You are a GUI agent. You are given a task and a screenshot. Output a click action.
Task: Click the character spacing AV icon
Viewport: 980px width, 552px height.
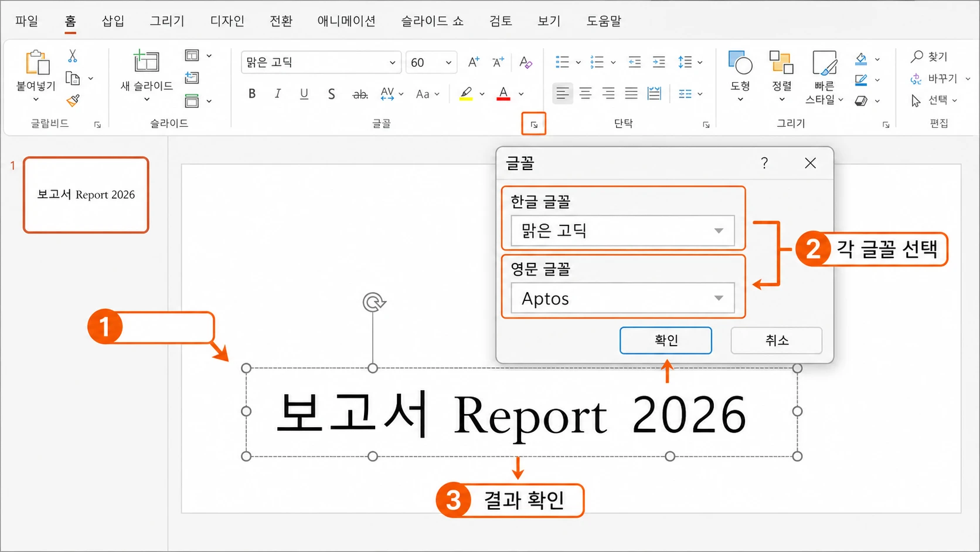(387, 94)
